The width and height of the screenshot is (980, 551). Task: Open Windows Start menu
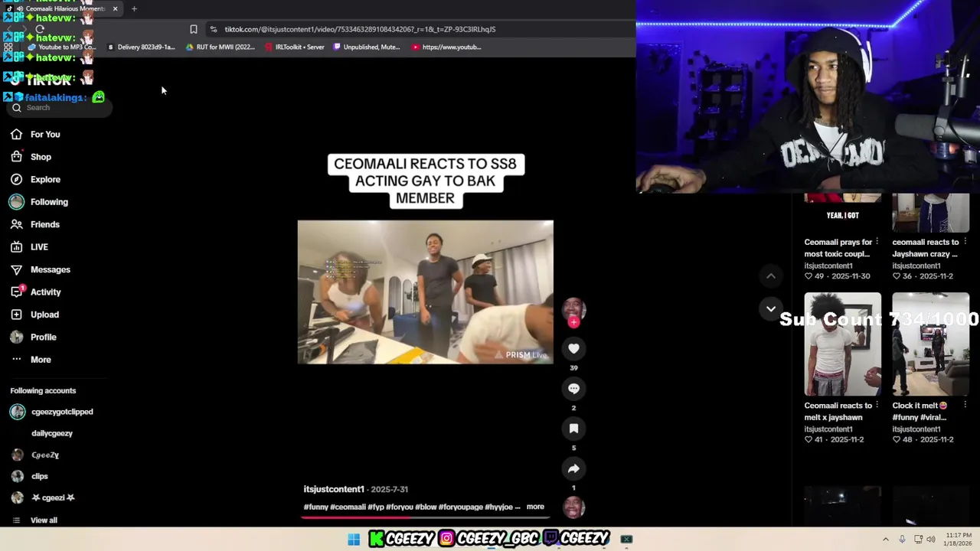click(354, 540)
